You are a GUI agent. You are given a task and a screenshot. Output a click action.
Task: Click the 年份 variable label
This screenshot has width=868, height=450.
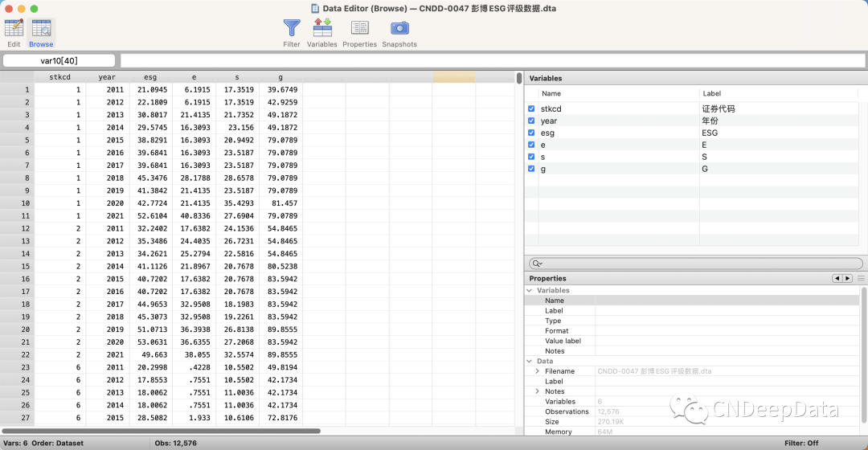coord(710,121)
